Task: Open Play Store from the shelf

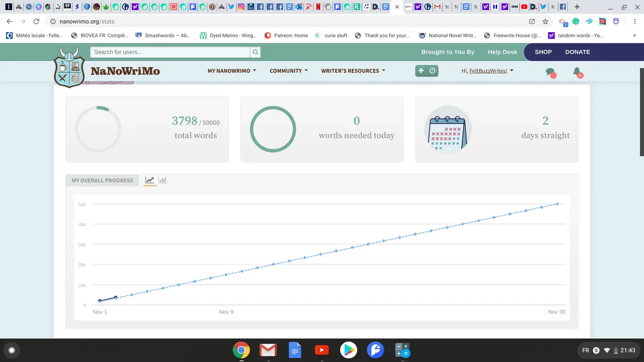Action: click(349, 350)
